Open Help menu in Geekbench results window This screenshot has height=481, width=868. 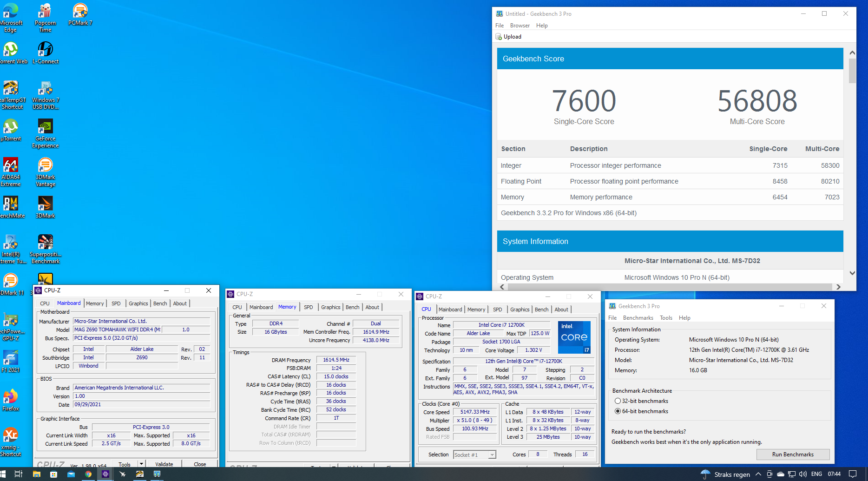click(542, 26)
